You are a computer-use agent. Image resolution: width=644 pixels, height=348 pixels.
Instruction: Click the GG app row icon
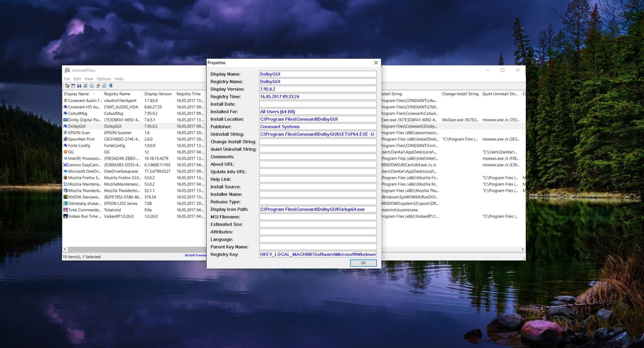coord(66,152)
